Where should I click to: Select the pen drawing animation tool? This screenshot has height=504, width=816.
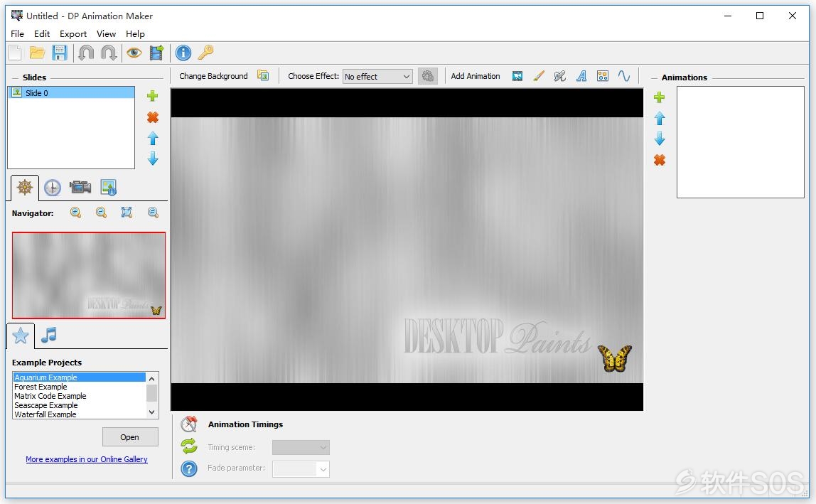[560, 76]
